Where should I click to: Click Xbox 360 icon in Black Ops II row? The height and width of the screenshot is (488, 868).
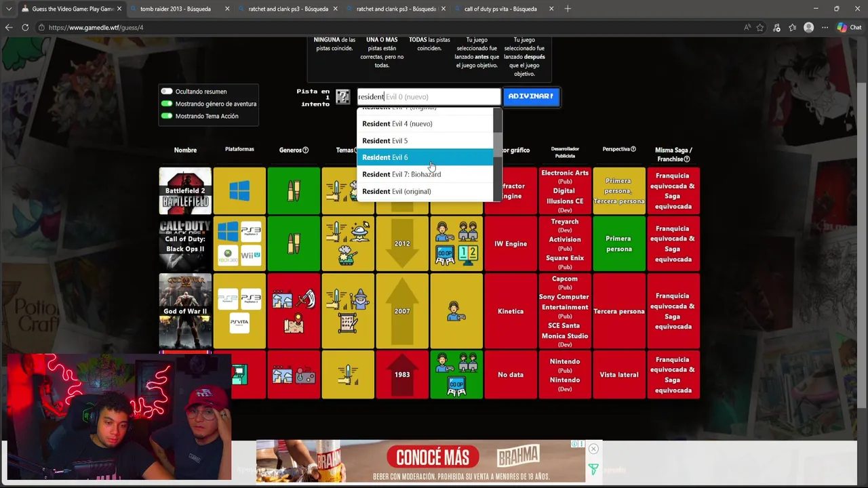[228, 256]
